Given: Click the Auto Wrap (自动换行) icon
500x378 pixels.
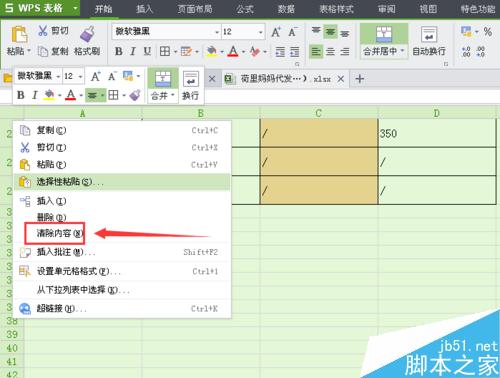Looking at the screenshot, I should coord(429,34).
